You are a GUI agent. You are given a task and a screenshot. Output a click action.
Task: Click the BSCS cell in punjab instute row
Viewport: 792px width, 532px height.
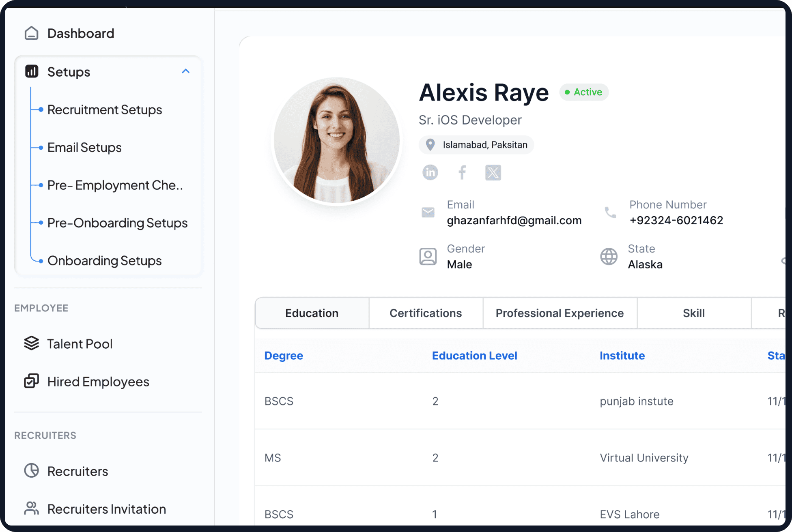(x=279, y=401)
